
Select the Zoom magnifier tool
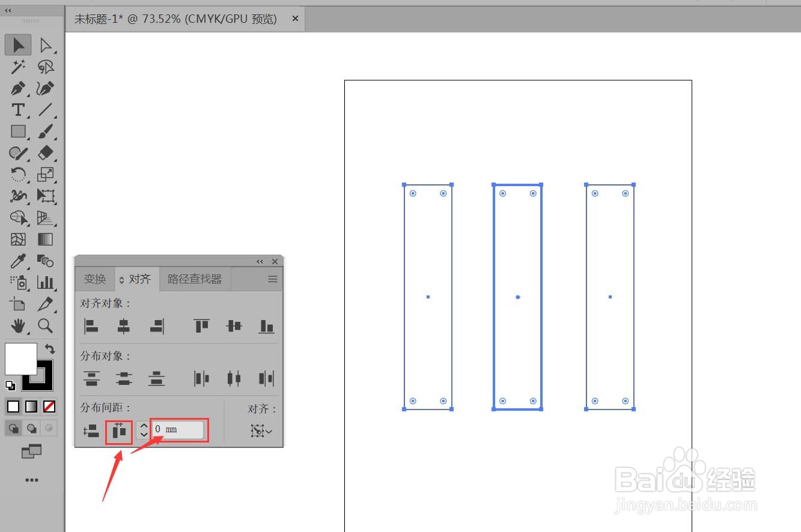pos(46,326)
